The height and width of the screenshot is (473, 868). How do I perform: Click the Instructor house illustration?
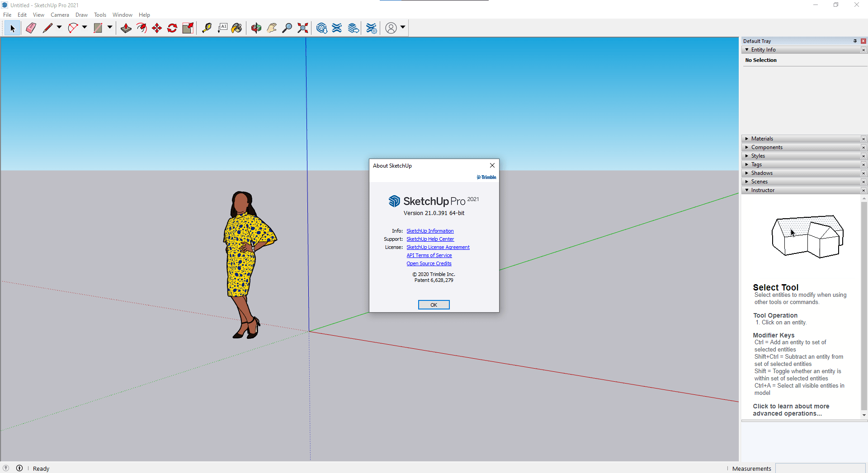coord(807,237)
